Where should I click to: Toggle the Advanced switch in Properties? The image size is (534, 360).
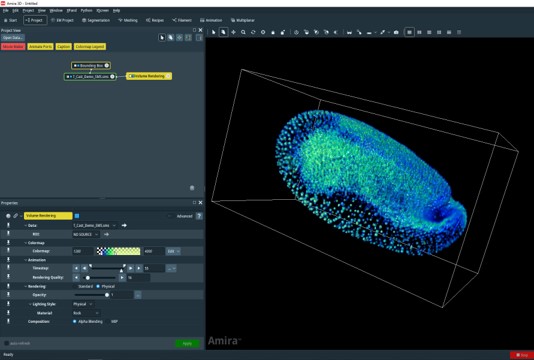170,216
